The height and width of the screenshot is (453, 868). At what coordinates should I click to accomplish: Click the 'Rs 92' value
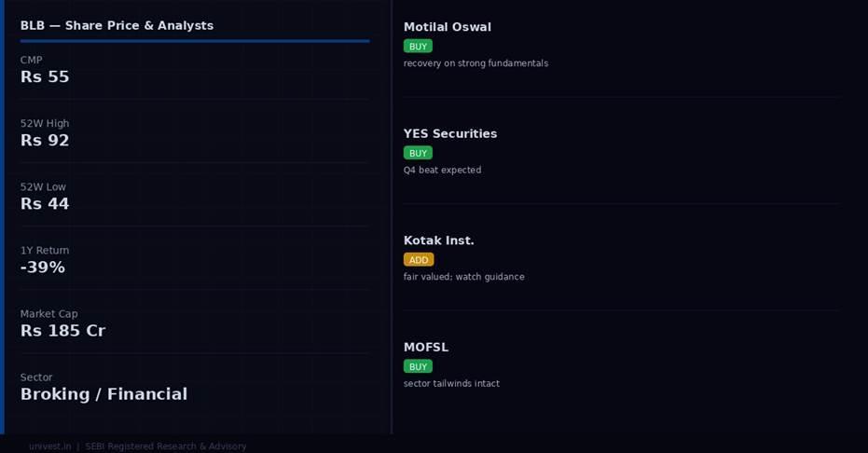coord(45,141)
